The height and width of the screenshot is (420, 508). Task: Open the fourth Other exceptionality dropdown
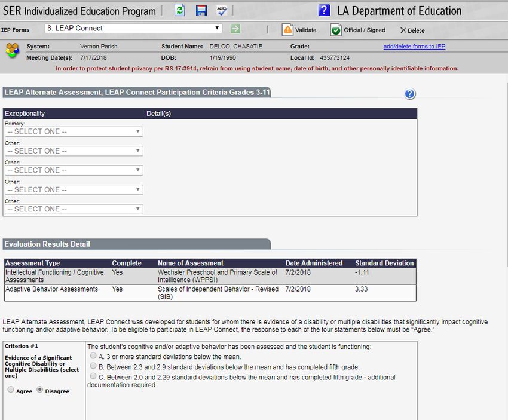[x=74, y=209]
